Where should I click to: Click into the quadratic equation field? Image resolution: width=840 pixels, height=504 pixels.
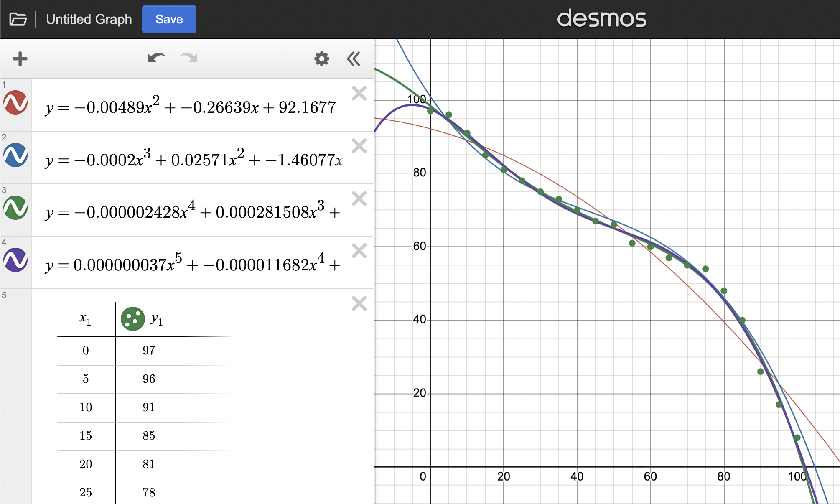point(191,107)
